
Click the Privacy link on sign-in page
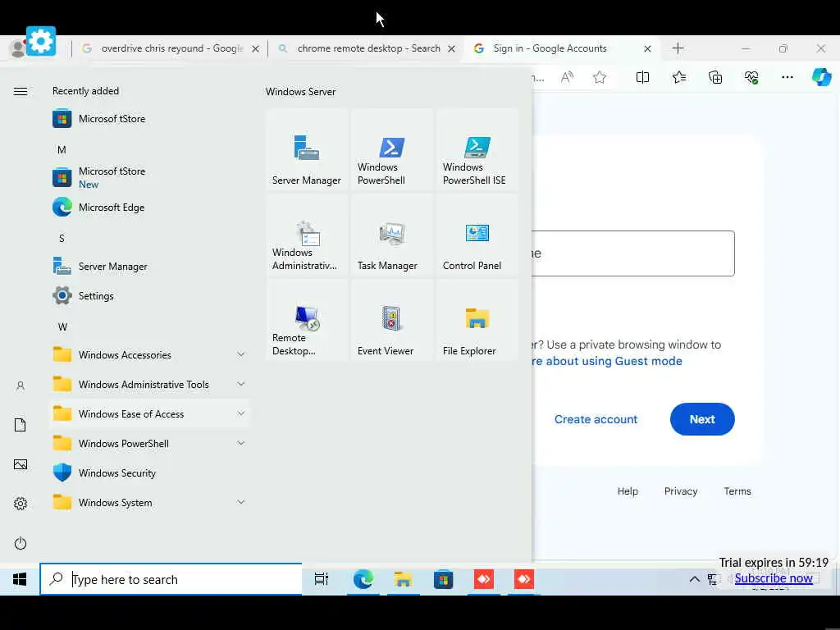(x=680, y=491)
